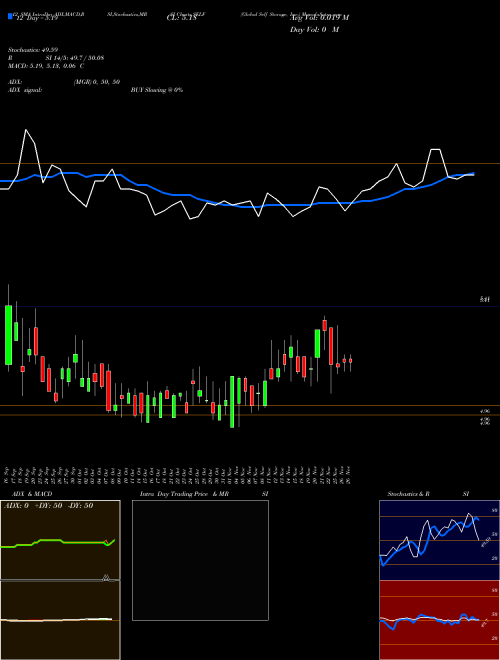Click the 'BUY Slowing @ 0%' signal text
The image size is (500, 660).
[157, 90]
